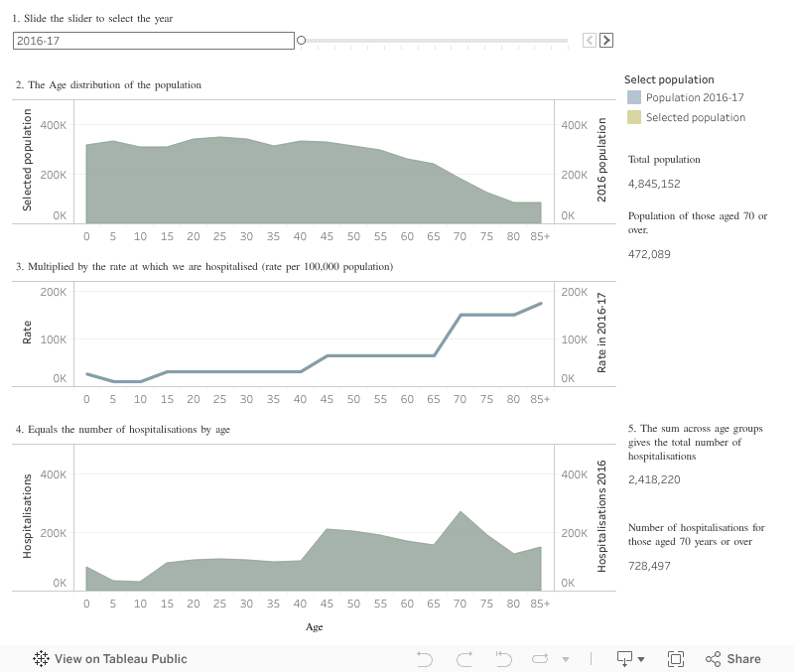Viewport: 794px width, 672px height.
Task: Click the peak at age 70 in hospitalisations chart
Action: [x=461, y=512]
